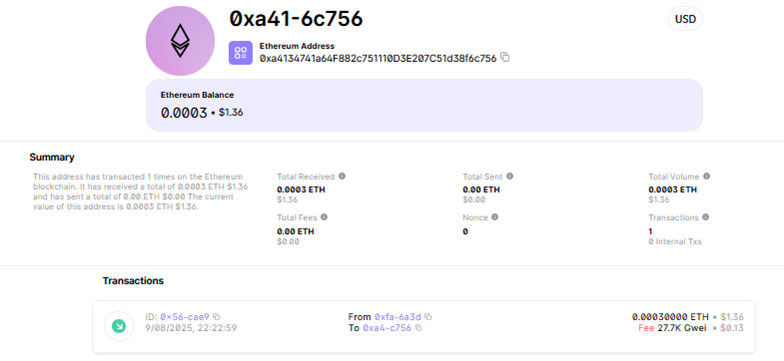Image resolution: width=784 pixels, height=361 pixels.
Task: Click the $0.13 fee amount
Action: [x=732, y=328]
